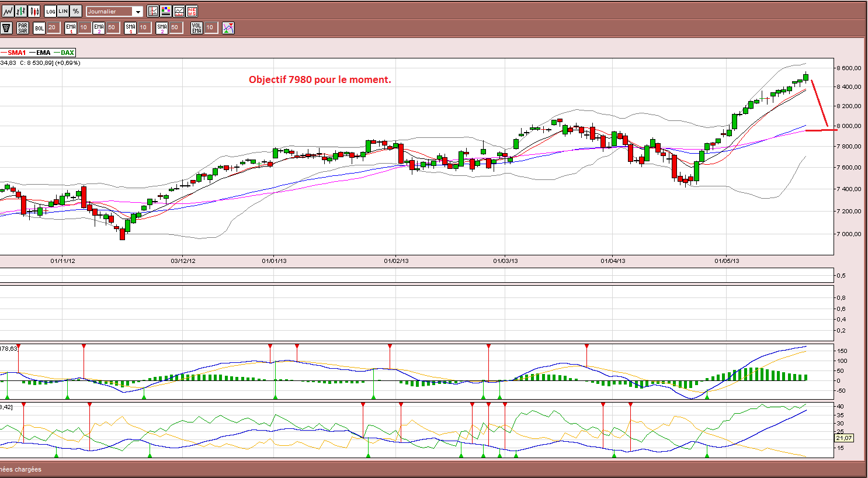Click the 8 000,00 price axis label
The image size is (868, 478).
(x=849, y=126)
